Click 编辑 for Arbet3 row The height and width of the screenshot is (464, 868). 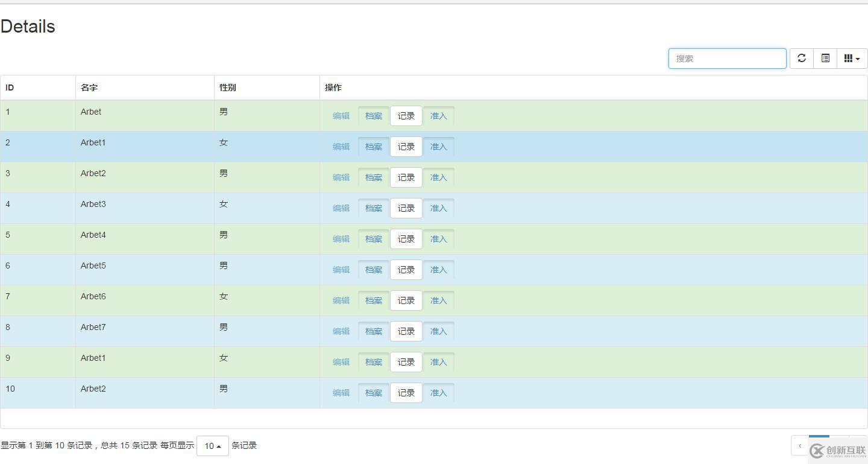tap(341, 208)
